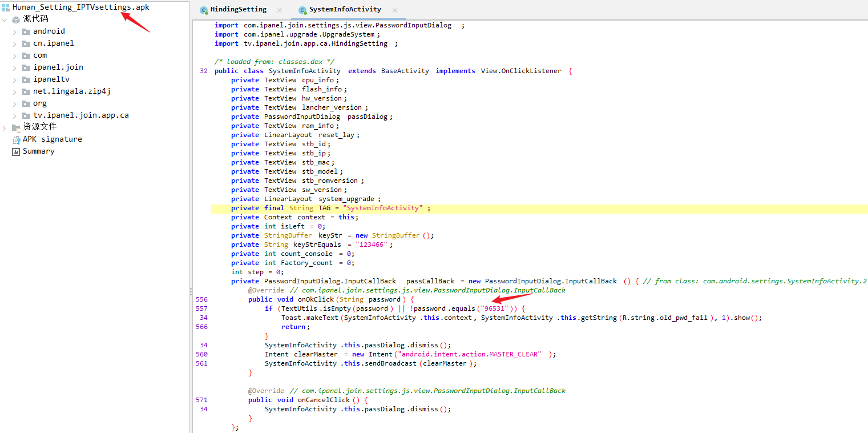Screen dimensions: 868x433
Task: Select the ipanel.join package in the tree
Action: pyautogui.click(x=58, y=67)
